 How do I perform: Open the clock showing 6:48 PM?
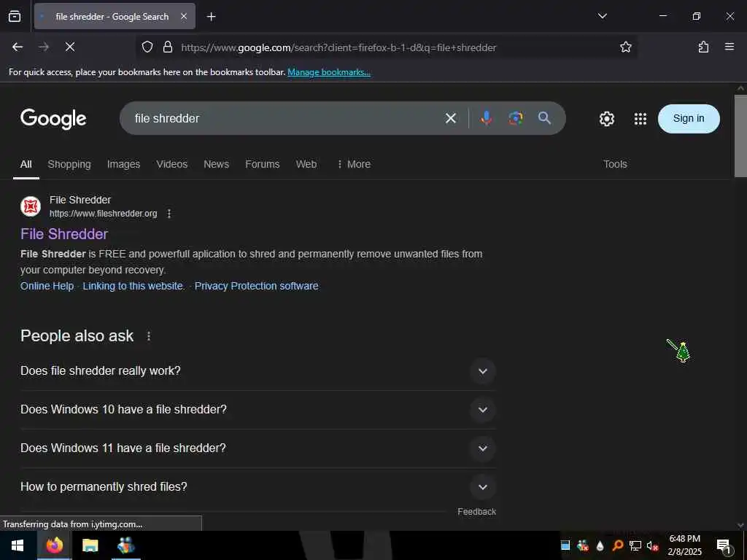point(684,545)
